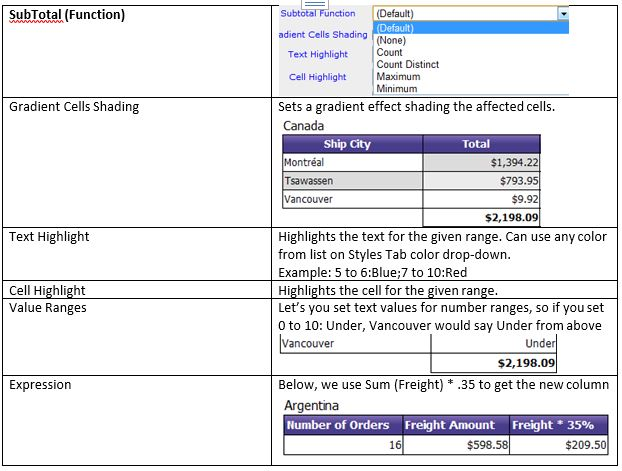The image size is (622, 471).
Task: Click the Gradient Cells Shading blue label
Action: 323,35
